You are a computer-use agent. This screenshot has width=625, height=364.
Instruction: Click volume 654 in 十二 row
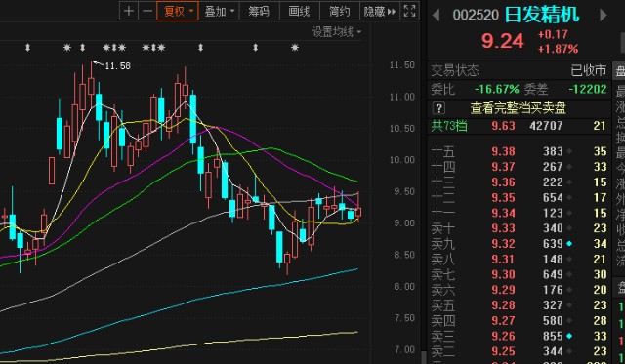click(x=553, y=197)
